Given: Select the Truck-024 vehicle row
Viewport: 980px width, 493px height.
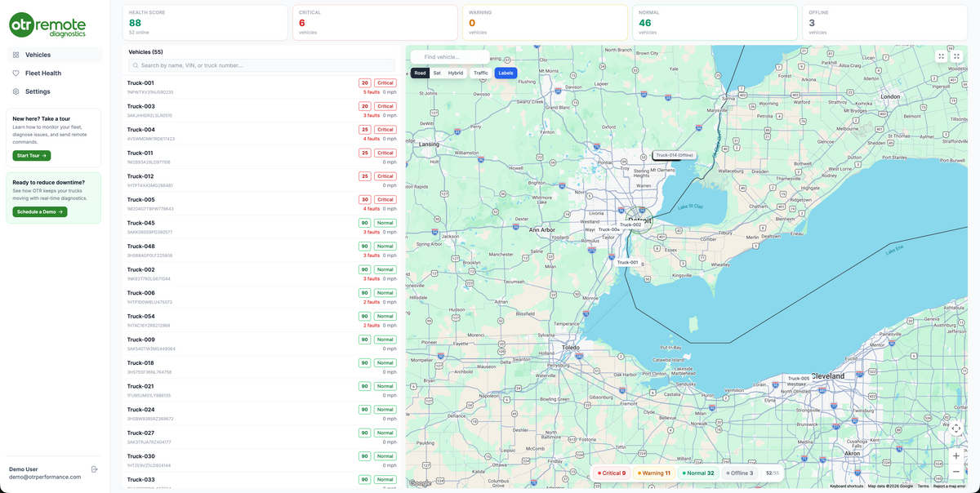Looking at the screenshot, I should [x=261, y=414].
